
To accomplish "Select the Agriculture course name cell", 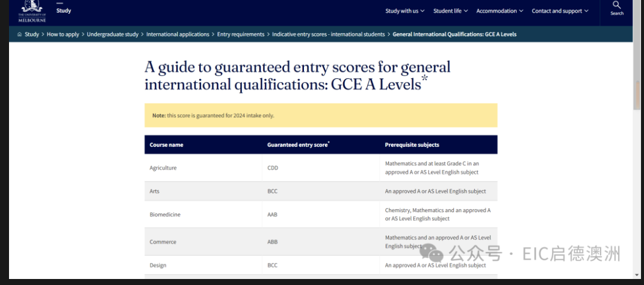I will (163, 168).
